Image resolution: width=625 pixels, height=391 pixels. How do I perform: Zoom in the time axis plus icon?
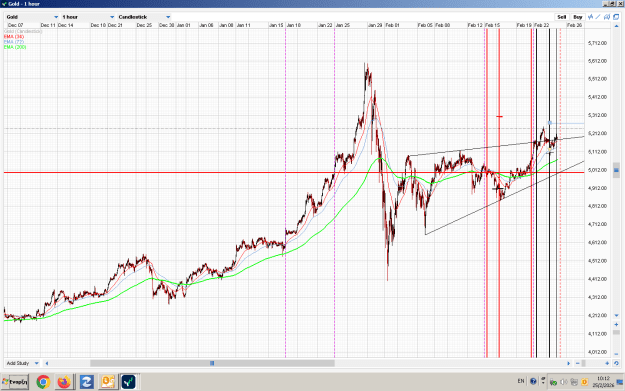pyautogui.click(x=607, y=363)
